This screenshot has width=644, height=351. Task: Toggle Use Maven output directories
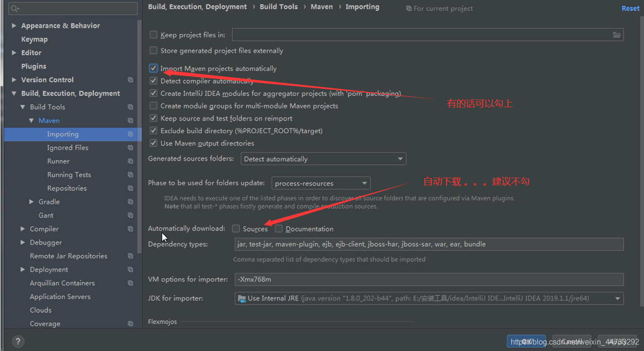(x=153, y=143)
